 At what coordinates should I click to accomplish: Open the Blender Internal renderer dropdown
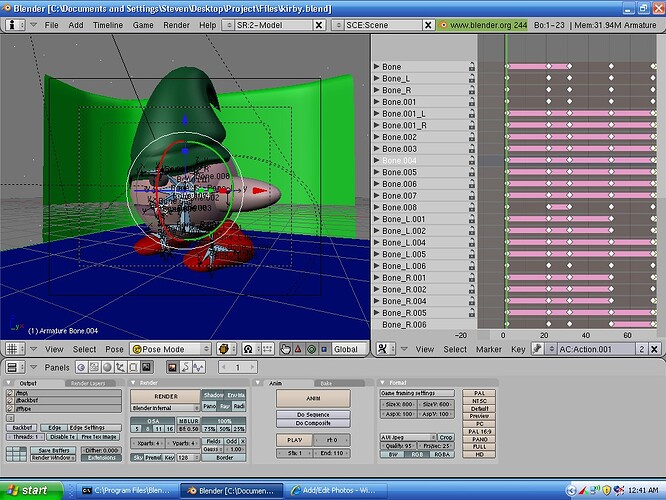point(165,408)
